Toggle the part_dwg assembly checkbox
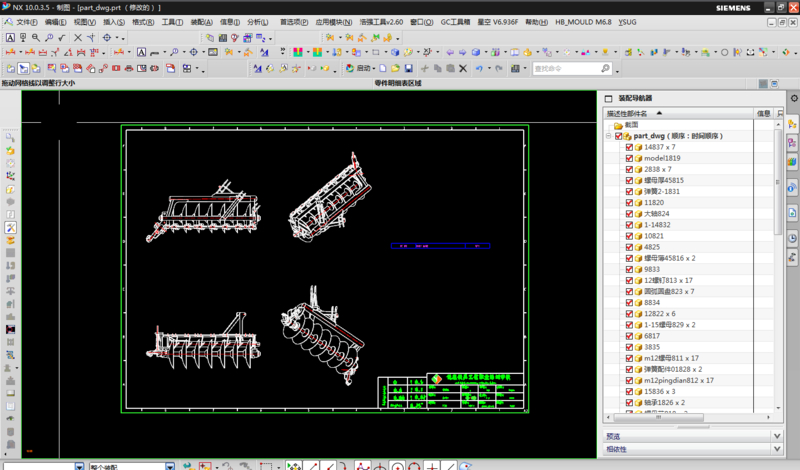The image size is (800, 470). [x=618, y=136]
